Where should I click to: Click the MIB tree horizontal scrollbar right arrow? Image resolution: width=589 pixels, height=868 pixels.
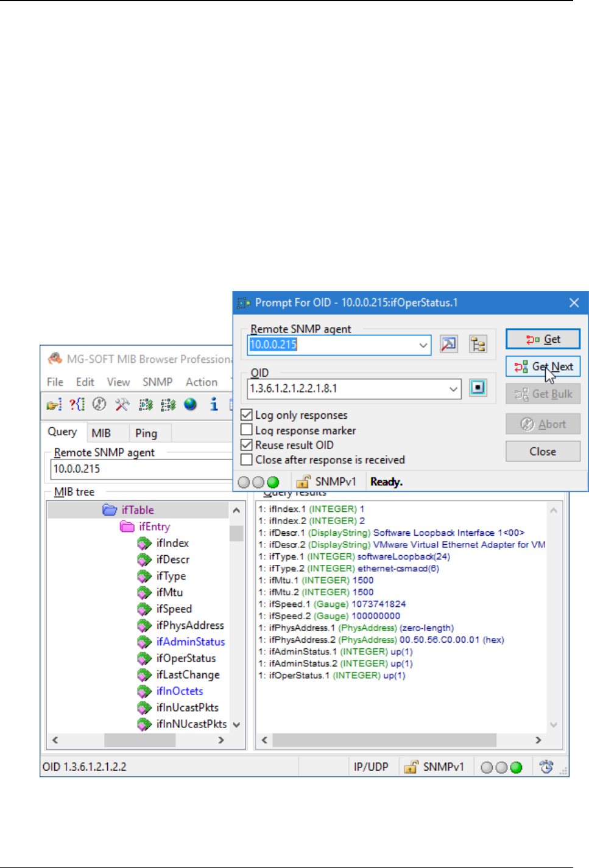click(221, 740)
